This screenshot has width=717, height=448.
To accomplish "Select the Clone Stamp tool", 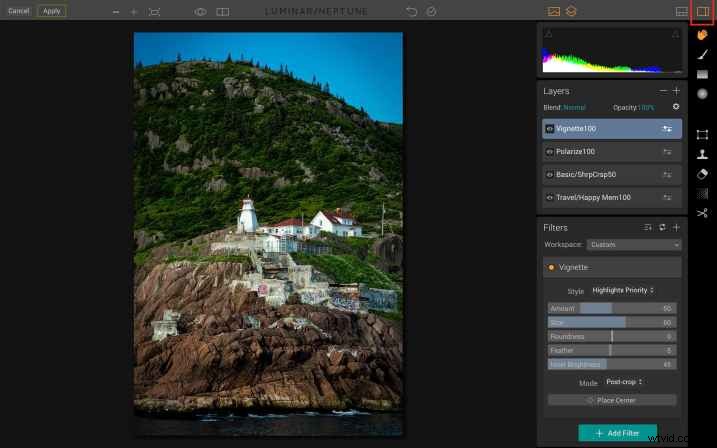I will 702,154.
